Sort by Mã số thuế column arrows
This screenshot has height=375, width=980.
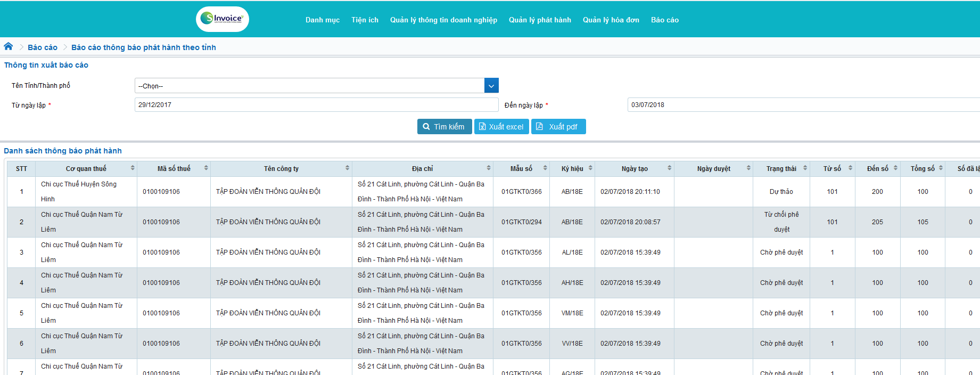(206, 168)
